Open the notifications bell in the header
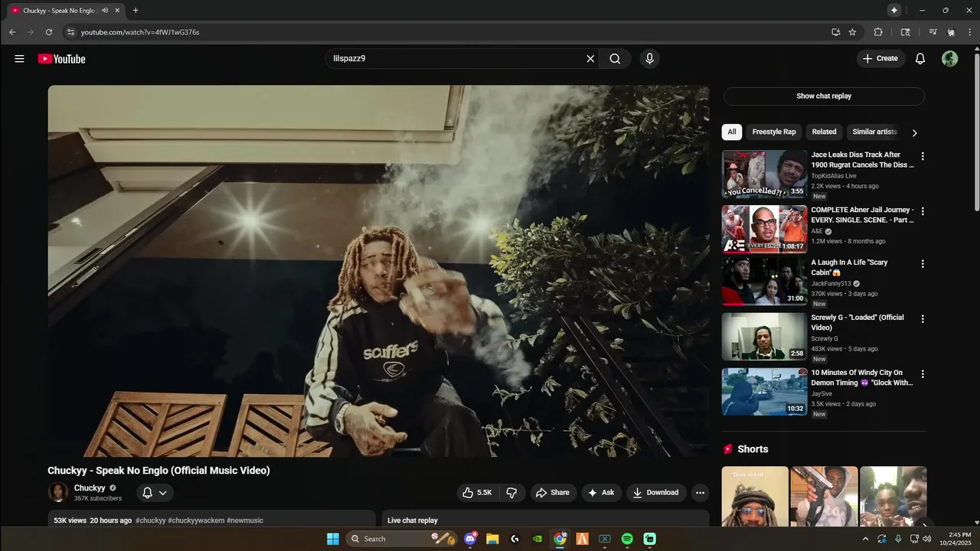The width and height of the screenshot is (980, 551). [x=920, y=59]
